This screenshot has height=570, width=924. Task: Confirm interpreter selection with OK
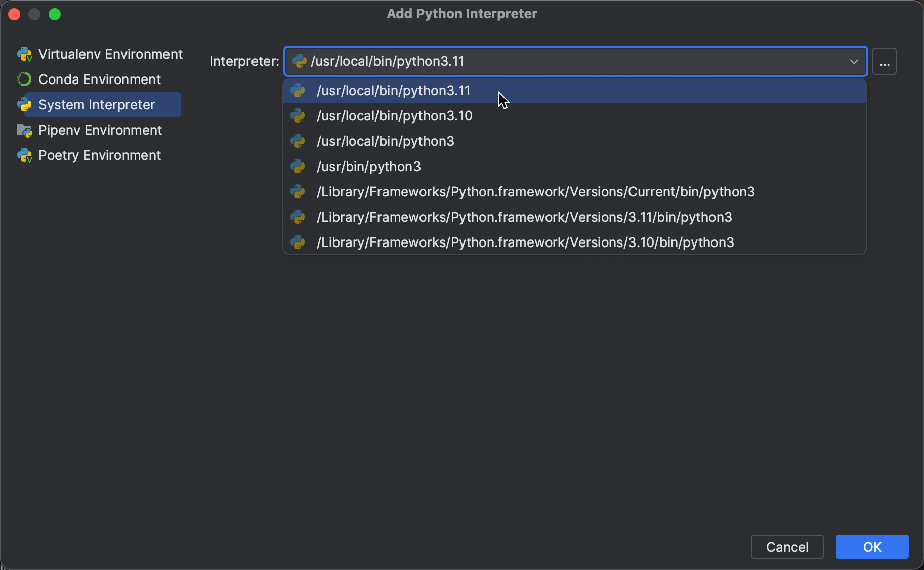pos(871,547)
